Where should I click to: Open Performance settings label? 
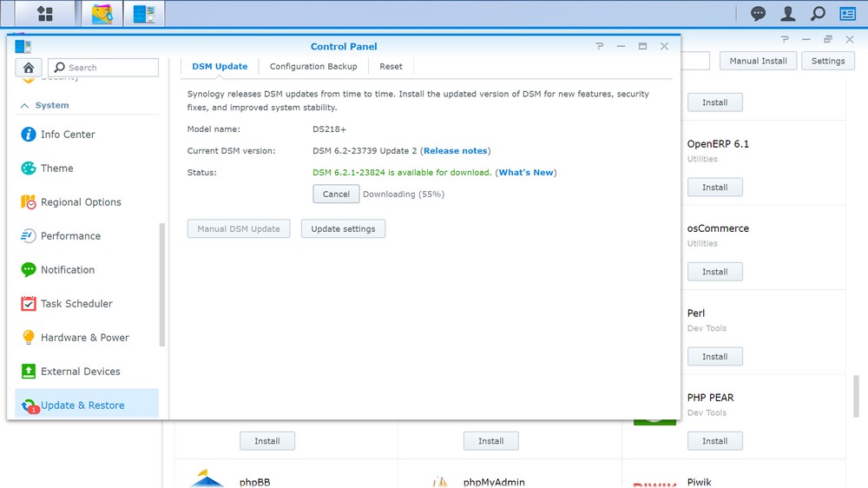(71, 236)
